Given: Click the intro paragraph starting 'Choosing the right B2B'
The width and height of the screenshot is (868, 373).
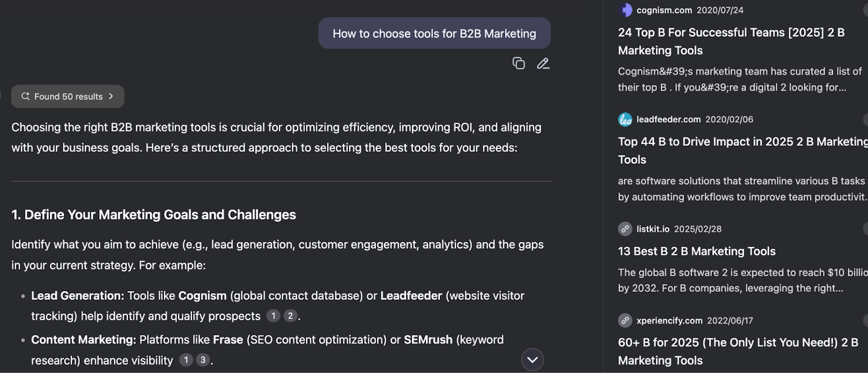Looking at the screenshot, I should [276, 137].
